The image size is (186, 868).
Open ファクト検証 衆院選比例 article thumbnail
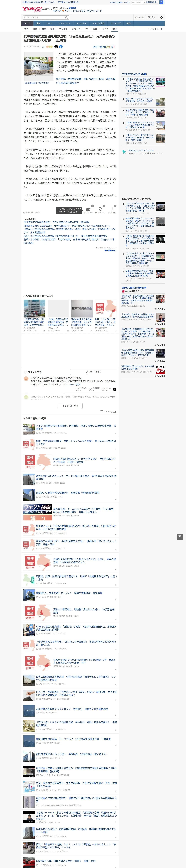tap(38, 512)
